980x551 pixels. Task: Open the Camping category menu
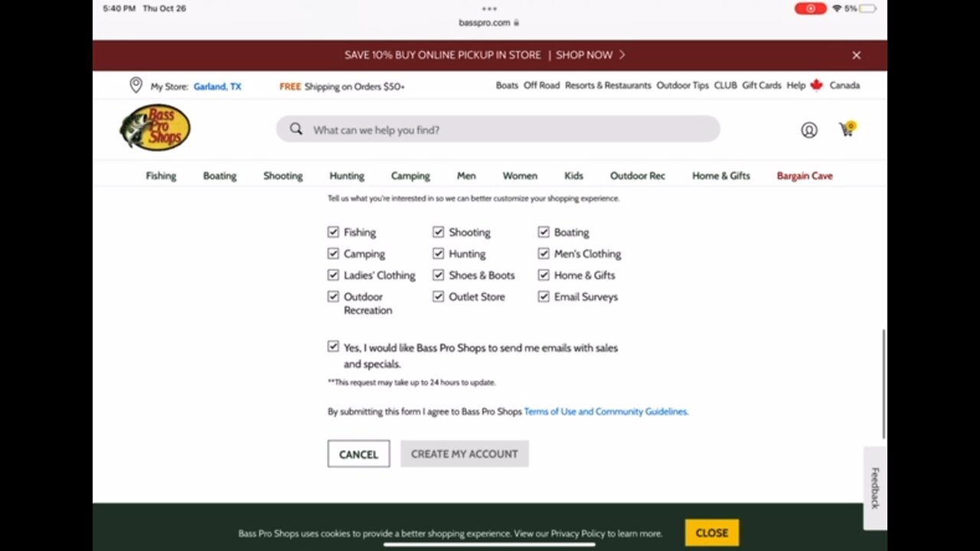[410, 176]
